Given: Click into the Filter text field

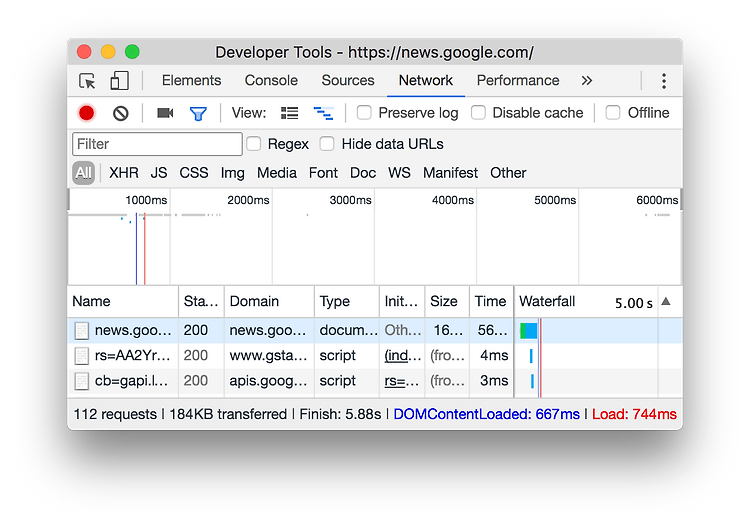Looking at the screenshot, I should [157, 144].
